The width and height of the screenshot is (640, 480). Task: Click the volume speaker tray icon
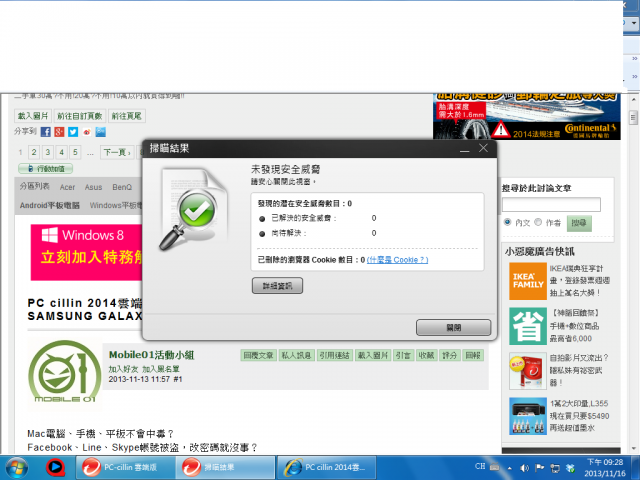click(524, 468)
